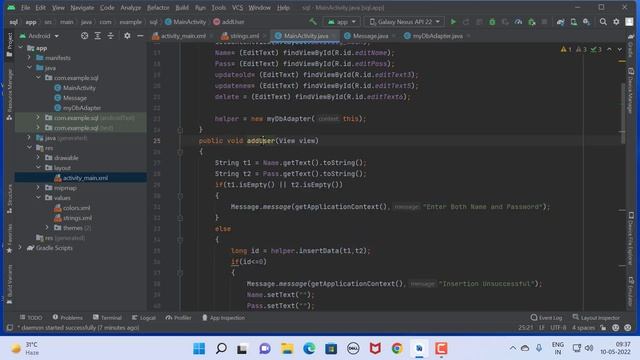Click addUser breadcrumb in navigation bar
640x360 pixels.
coord(229,22)
